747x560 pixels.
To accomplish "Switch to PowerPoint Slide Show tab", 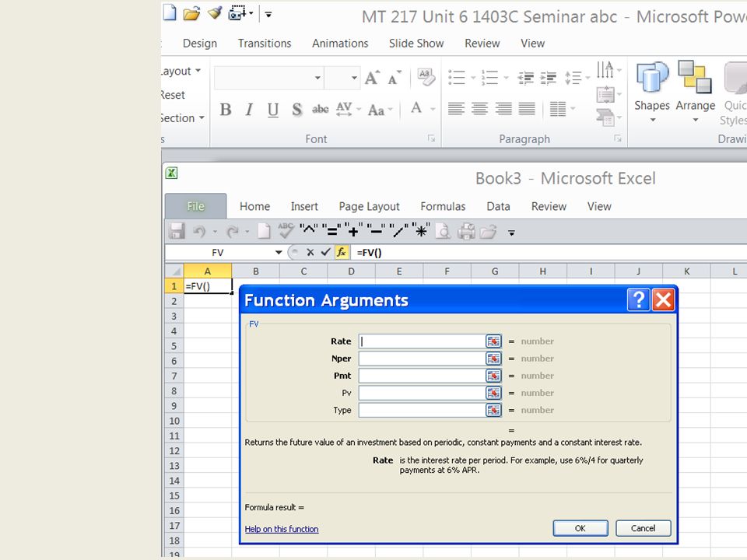I will click(416, 44).
